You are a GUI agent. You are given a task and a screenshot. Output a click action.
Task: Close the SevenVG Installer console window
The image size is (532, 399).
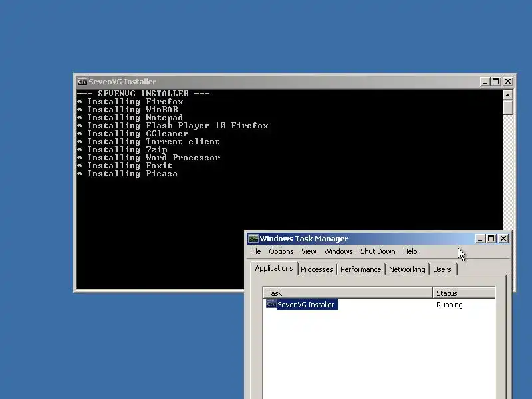coord(508,82)
